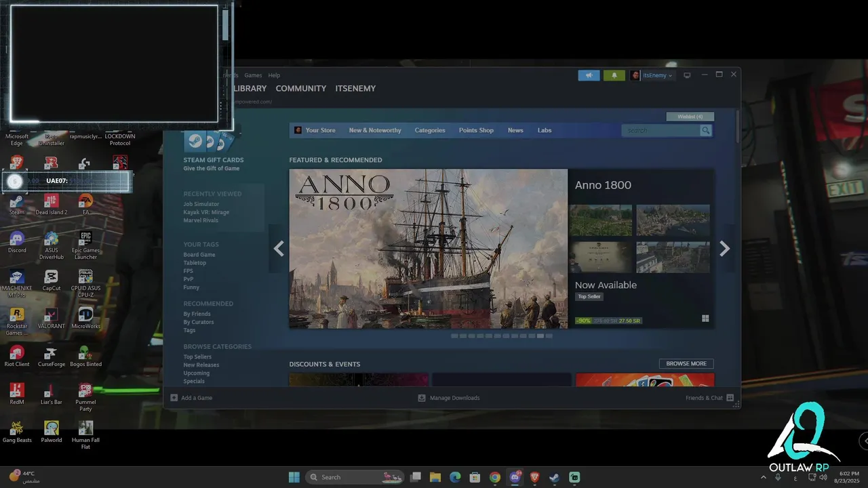
Task: Click the By Friends recommended link
Action: [197, 314]
